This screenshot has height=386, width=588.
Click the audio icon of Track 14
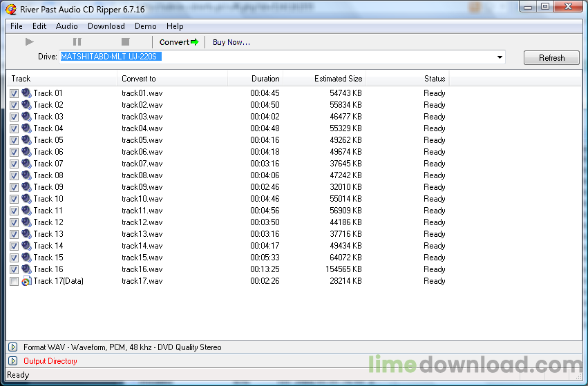(26, 245)
